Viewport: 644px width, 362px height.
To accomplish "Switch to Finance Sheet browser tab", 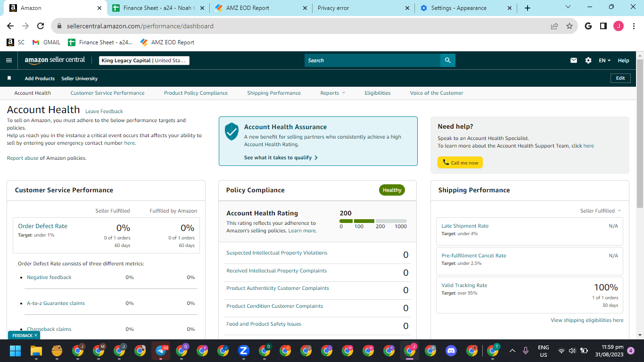I will pos(158,8).
